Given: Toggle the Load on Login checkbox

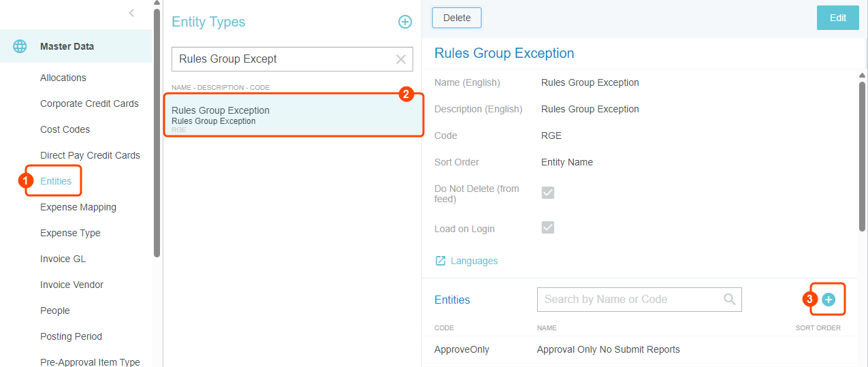Looking at the screenshot, I should pos(547,227).
